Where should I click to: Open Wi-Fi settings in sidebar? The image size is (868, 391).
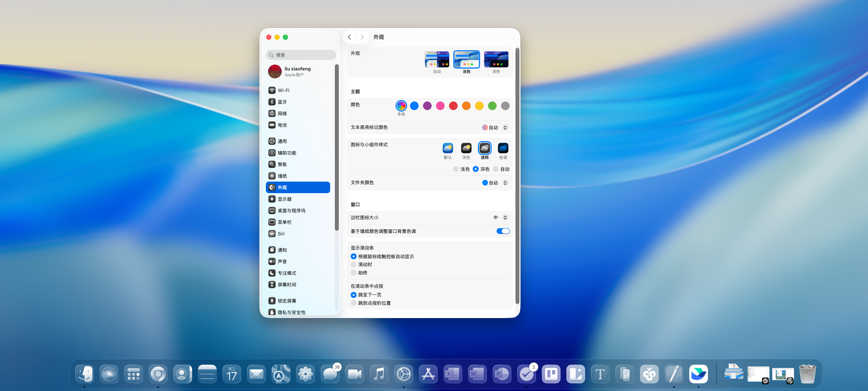pos(284,90)
